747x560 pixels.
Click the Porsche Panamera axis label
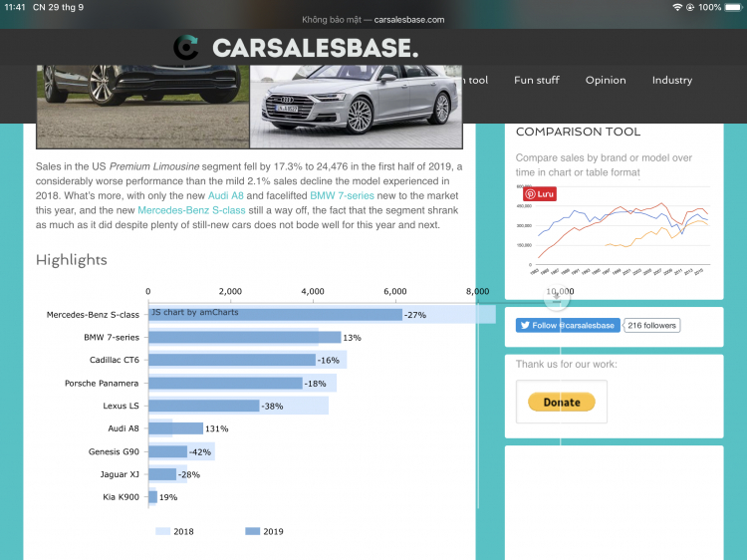coord(102,384)
